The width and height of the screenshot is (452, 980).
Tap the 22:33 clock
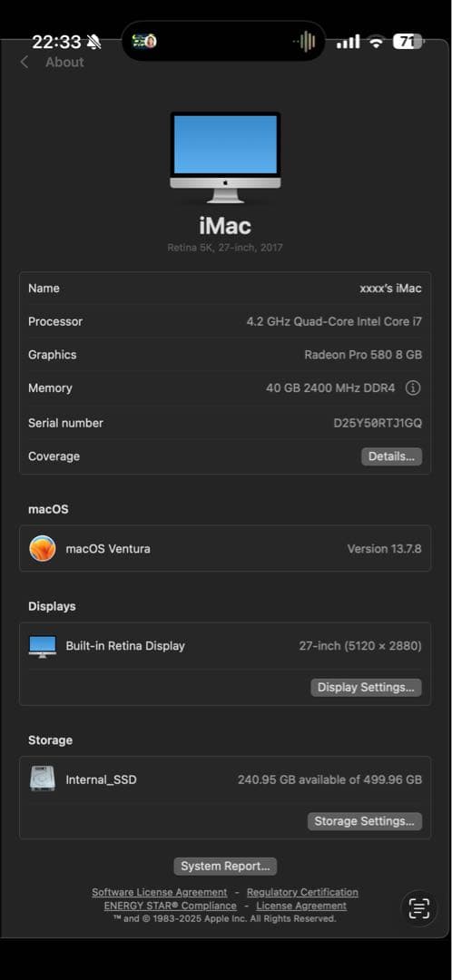point(56,42)
